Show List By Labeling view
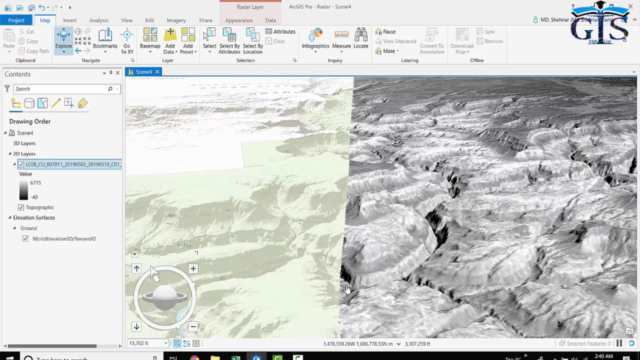Image resolution: width=640 pixels, height=360 pixels. (x=82, y=103)
